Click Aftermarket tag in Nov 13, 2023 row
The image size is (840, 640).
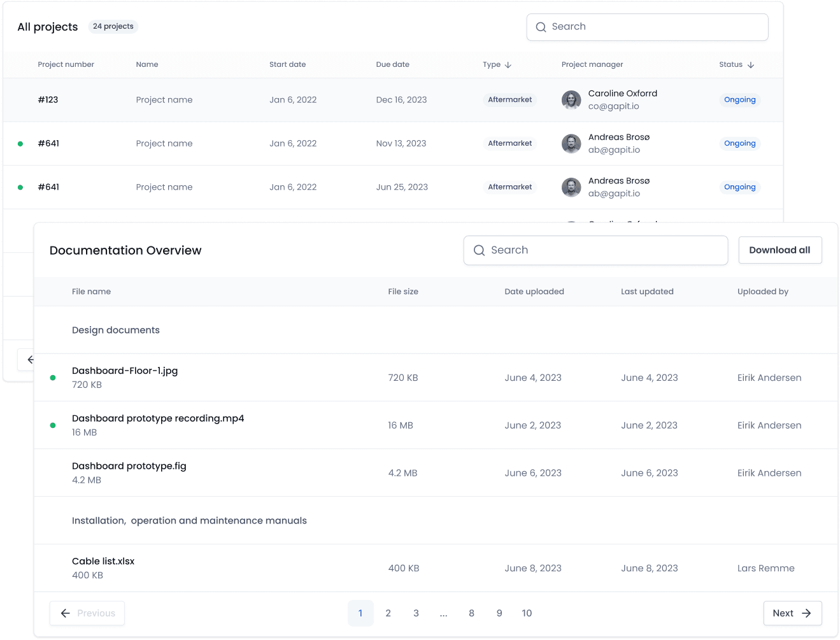(x=509, y=144)
